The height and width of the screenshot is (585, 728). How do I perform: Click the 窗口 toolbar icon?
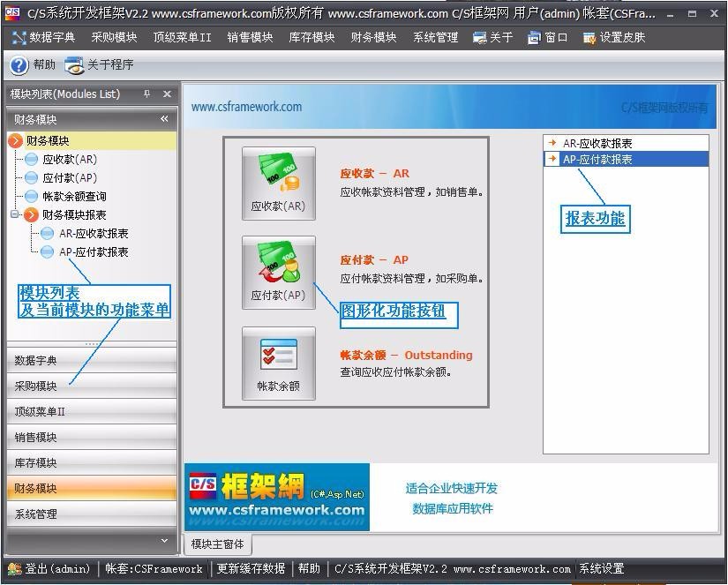(544, 37)
